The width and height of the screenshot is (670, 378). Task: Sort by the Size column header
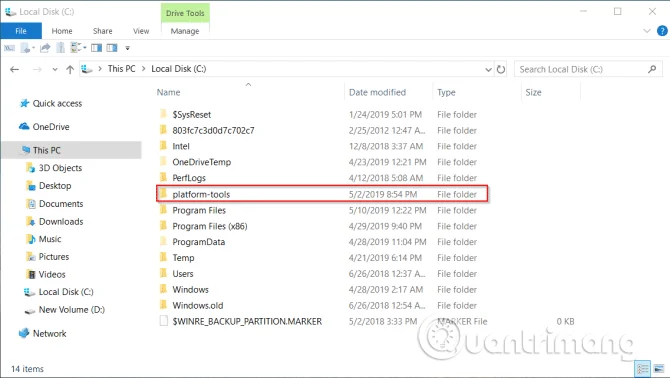coord(533,92)
